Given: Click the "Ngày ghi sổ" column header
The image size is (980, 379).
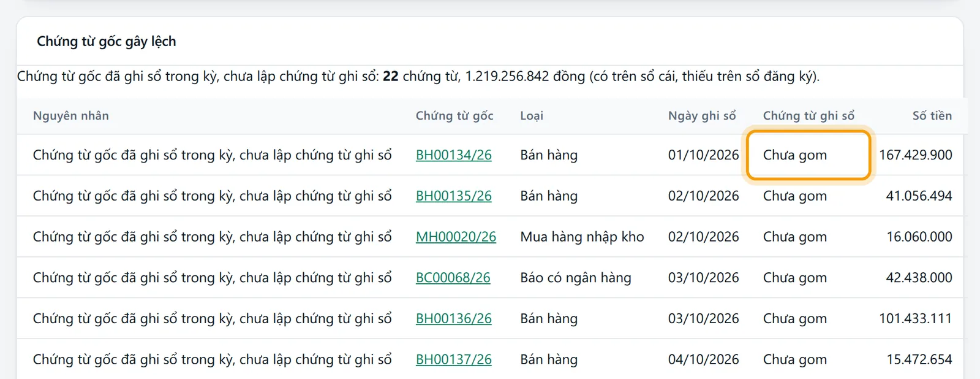Looking at the screenshot, I should (x=702, y=116).
